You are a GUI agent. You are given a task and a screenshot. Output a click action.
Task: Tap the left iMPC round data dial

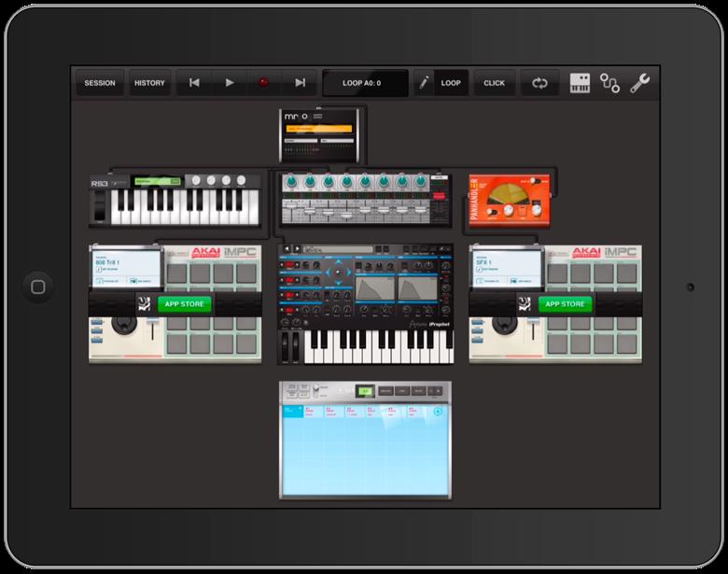click(x=124, y=324)
